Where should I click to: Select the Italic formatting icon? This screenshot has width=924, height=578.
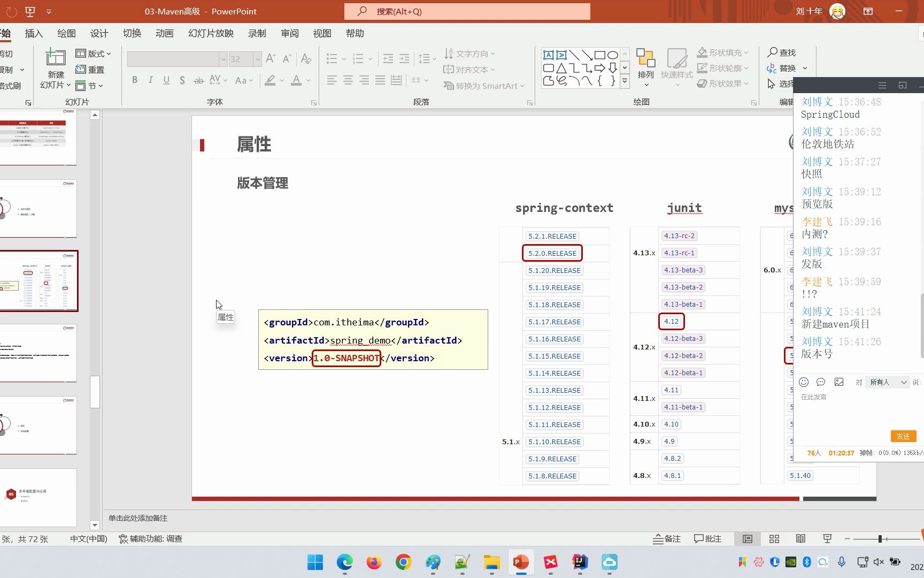point(150,80)
